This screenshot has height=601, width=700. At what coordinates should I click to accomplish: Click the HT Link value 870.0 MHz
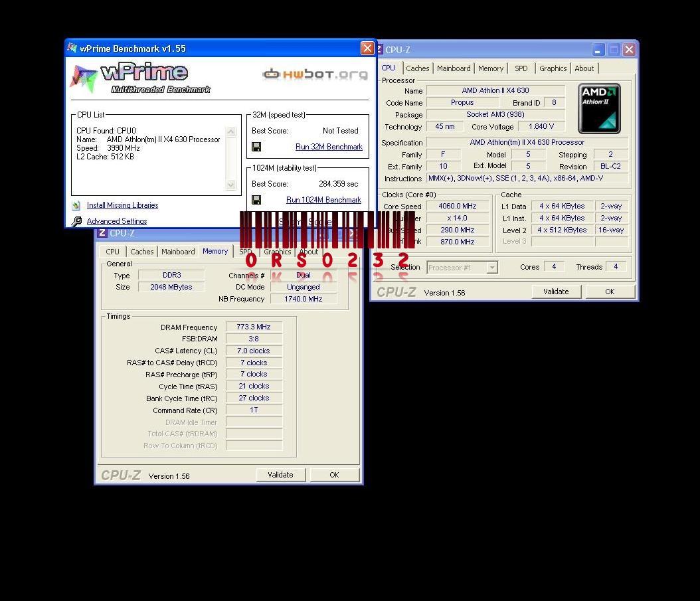[x=458, y=242]
